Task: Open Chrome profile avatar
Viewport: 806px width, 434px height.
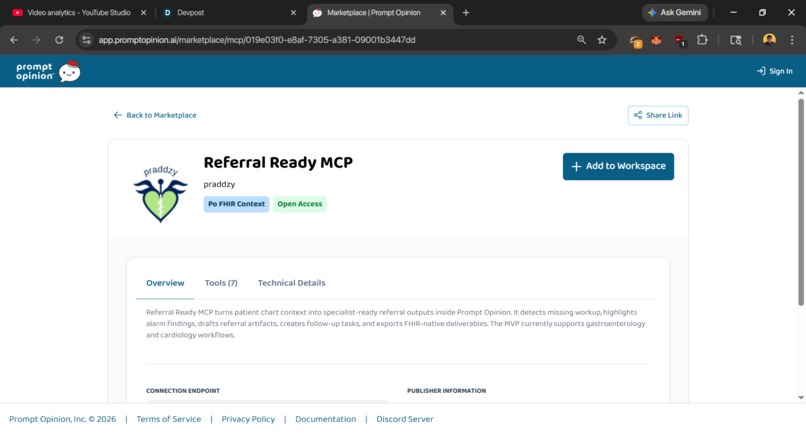Action: [x=770, y=40]
